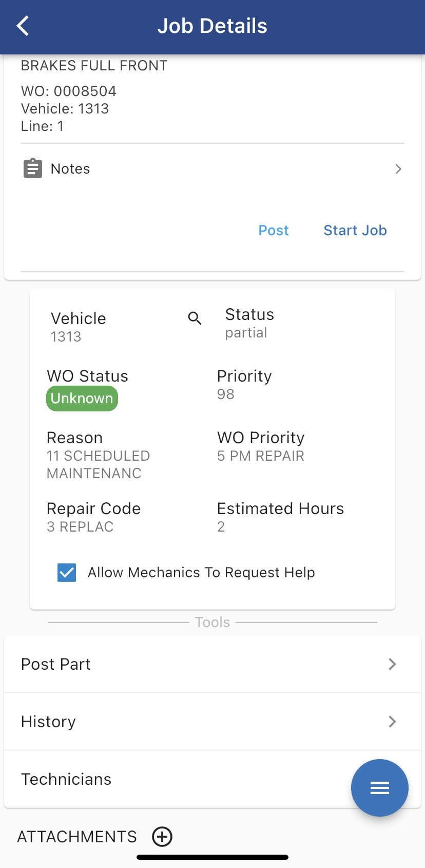Tap the ATTACHMENTS section heading
The height and width of the screenshot is (868, 425).
[x=77, y=837]
